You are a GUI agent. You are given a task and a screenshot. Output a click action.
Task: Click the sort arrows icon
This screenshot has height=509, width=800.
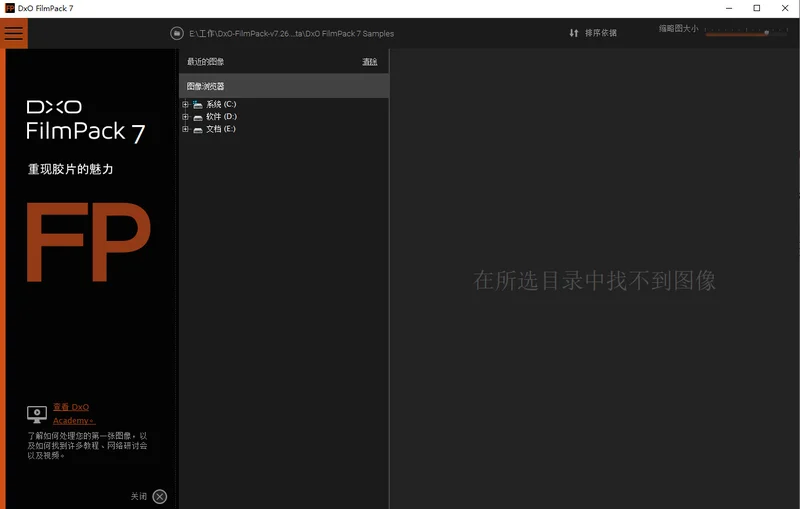tap(574, 33)
